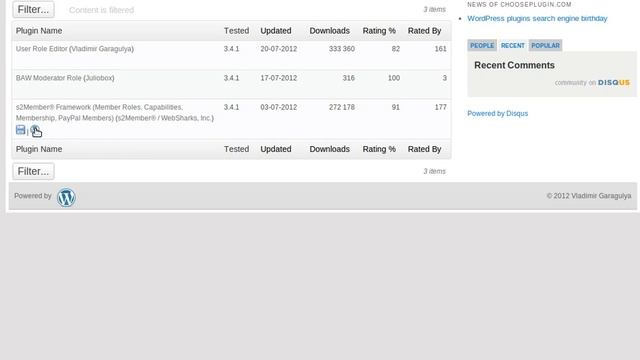Switch to the POPULAR tab

click(x=545, y=45)
